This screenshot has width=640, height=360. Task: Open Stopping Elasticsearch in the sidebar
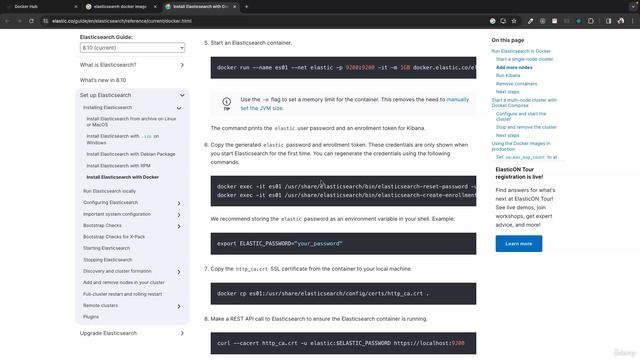click(x=107, y=260)
